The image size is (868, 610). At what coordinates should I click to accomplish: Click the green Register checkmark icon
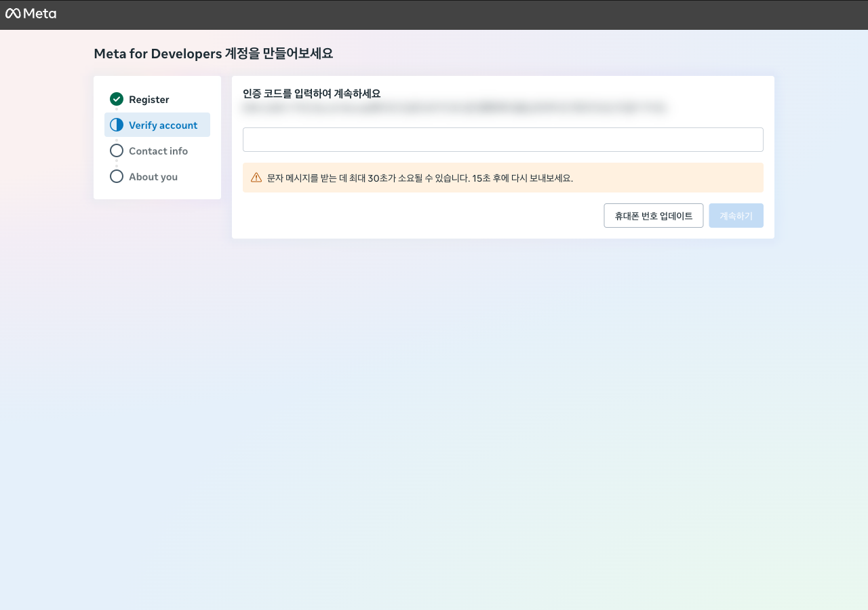coord(117,99)
